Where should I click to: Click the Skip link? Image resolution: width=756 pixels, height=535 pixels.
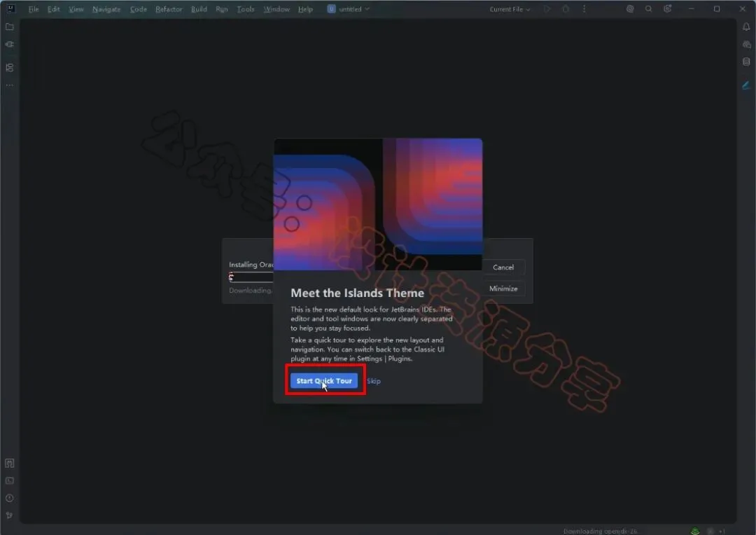tap(374, 381)
